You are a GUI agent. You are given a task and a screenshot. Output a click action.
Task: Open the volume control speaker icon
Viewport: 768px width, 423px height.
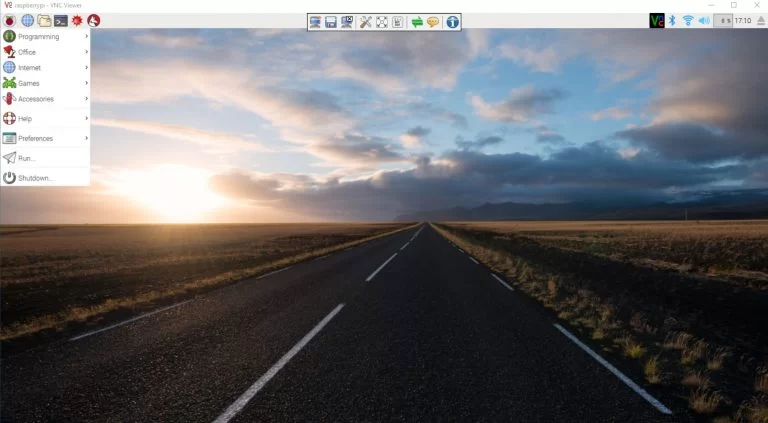click(703, 20)
